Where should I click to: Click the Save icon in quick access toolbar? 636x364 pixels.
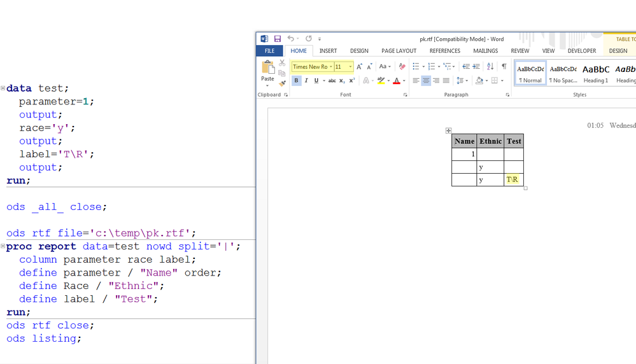click(278, 39)
